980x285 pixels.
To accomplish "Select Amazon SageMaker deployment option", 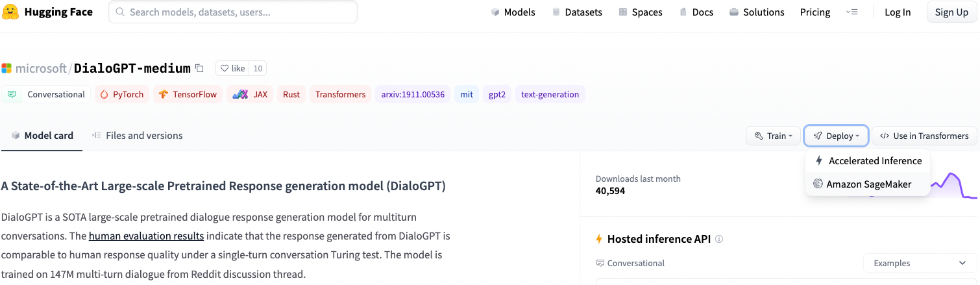I will pos(868,184).
